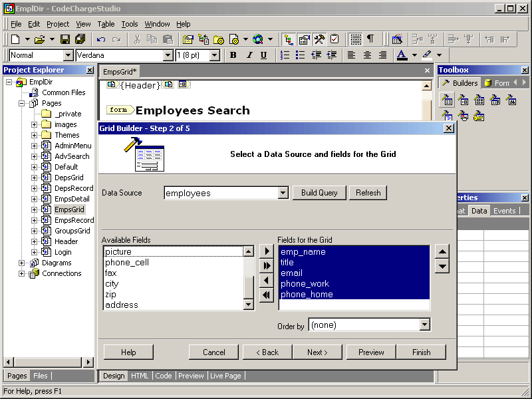Toggle bold formatting in the toolbar
532x399 pixels.
tap(233, 55)
